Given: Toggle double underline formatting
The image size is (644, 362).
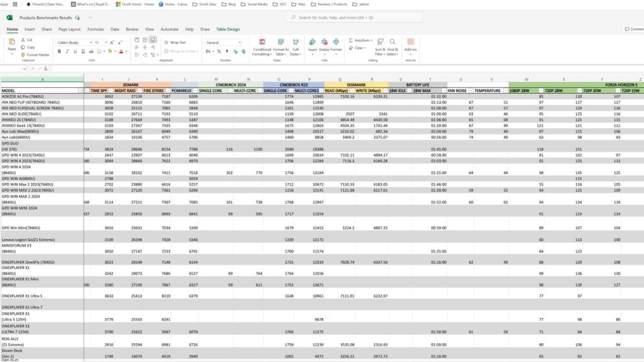Looking at the screenshot, I should (83, 52).
